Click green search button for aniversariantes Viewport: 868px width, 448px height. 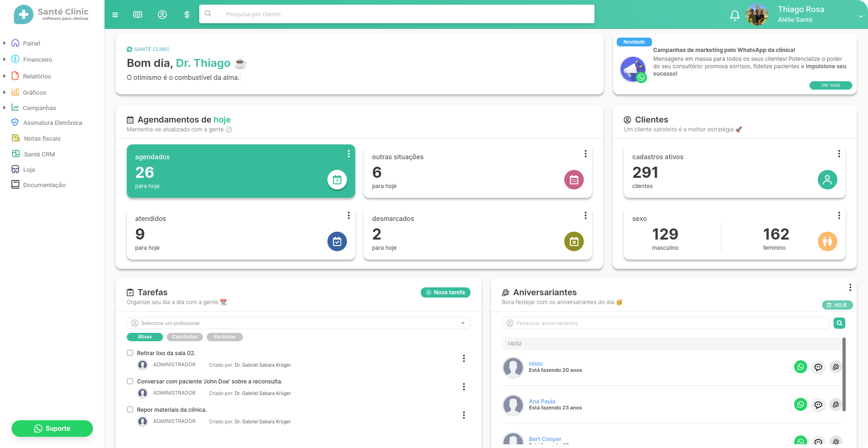point(839,323)
